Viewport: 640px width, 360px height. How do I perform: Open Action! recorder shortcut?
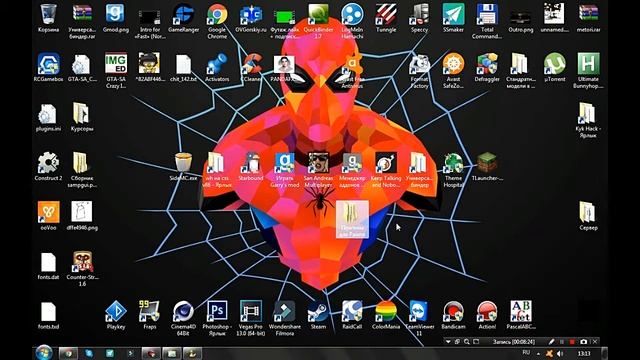tap(487, 315)
